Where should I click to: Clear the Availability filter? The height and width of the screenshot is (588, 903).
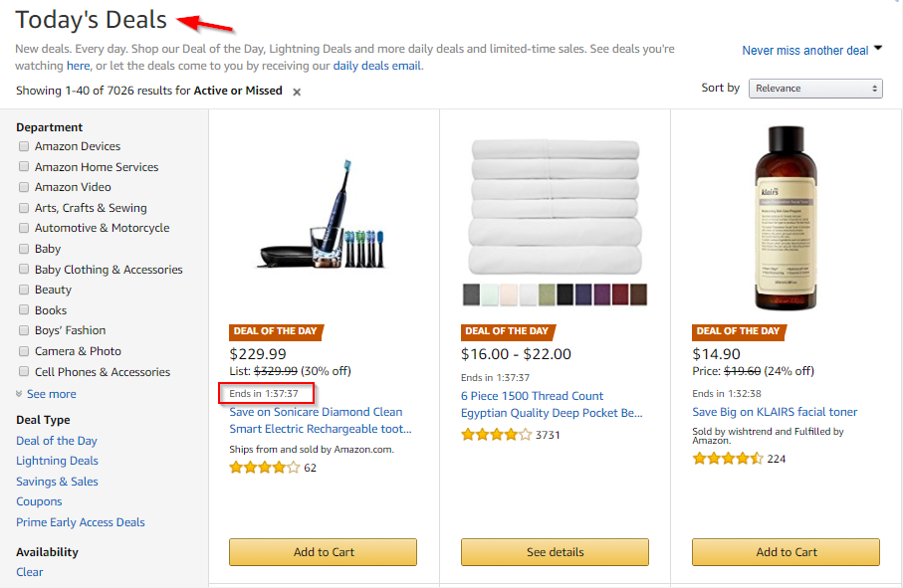pos(30,572)
